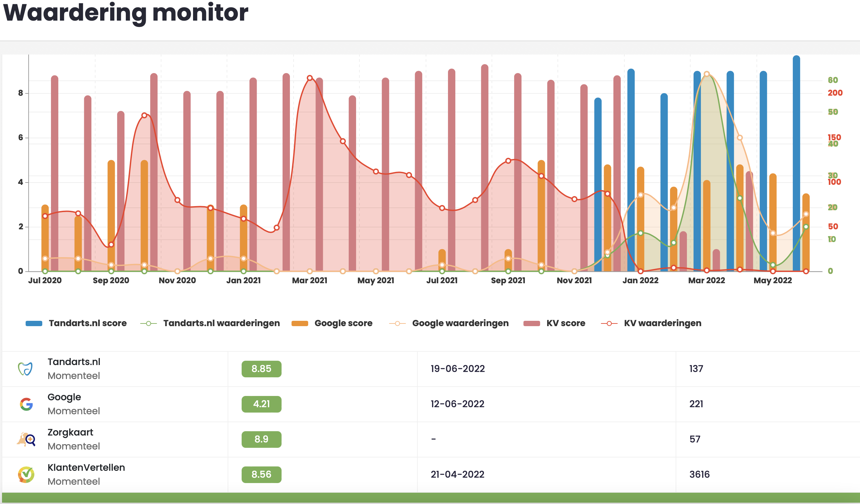
Task: Click the orange Google score legend swatch
Action: point(300,323)
